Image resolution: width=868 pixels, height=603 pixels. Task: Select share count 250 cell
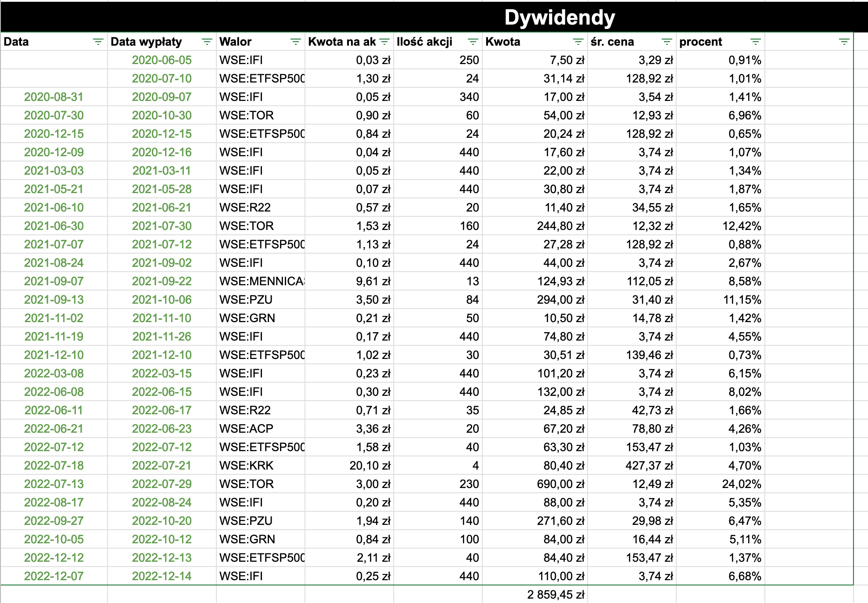point(438,60)
